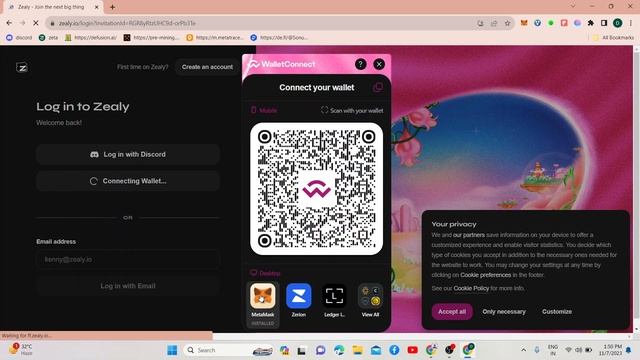The image size is (640, 360).
Task: Click the Zealy logo icon
Action: (22, 67)
